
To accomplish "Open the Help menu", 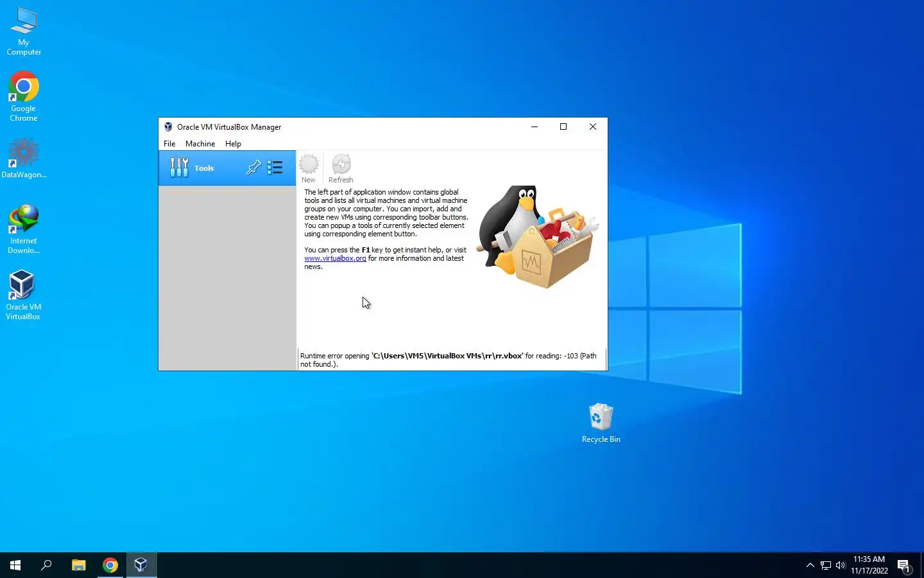I will (233, 144).
